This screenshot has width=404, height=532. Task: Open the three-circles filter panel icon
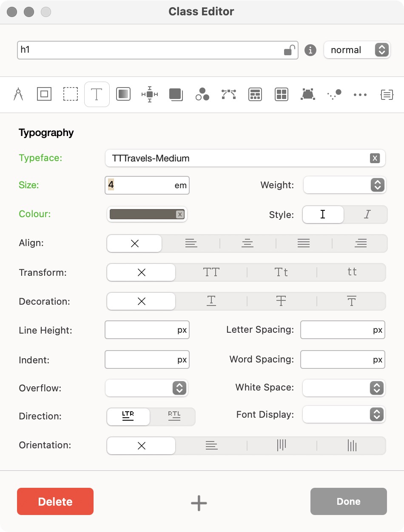[202, 94]
